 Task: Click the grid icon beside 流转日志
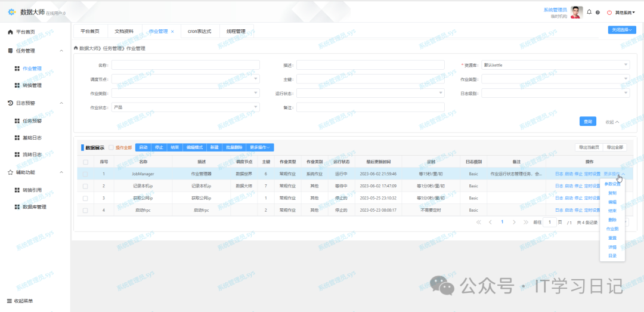click(x=17, y=155)
